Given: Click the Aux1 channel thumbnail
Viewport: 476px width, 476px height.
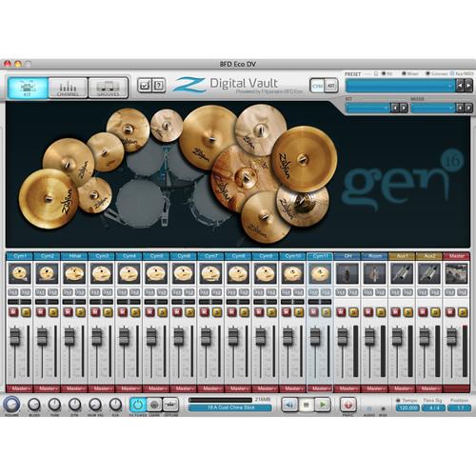Looking at the screenshot, I should coord(402,273).
